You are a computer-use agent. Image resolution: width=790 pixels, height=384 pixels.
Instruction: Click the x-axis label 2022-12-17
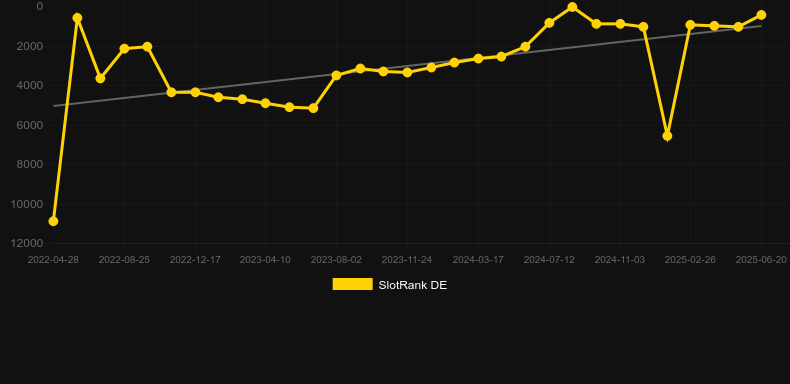(x=195, y=260)
